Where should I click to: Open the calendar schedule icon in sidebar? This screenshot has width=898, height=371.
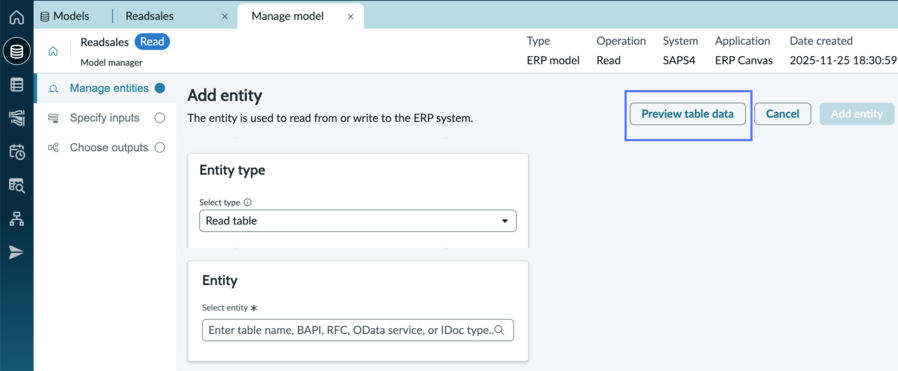pyautogui.click(x=17, y=152)
